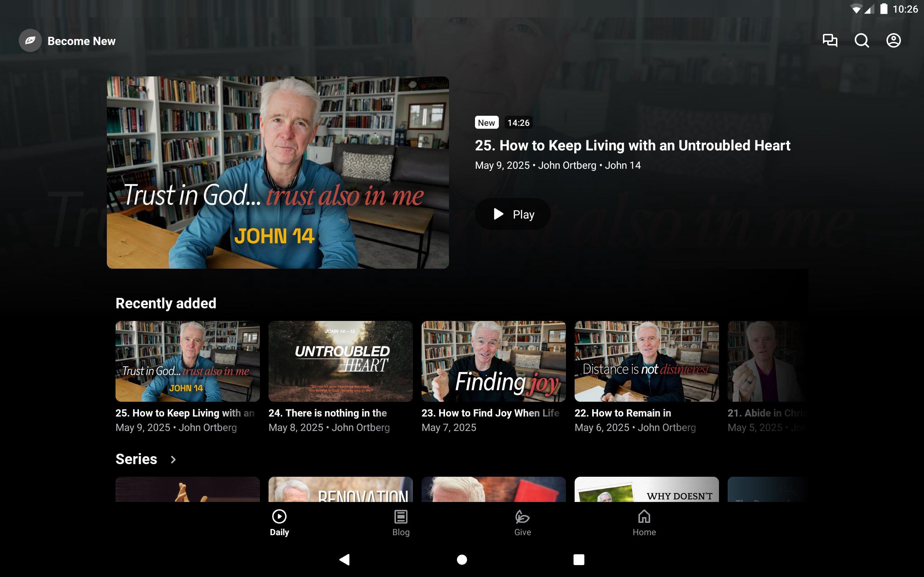Open Untroubled Heart episode 24 thumbnail

[340, 361]
